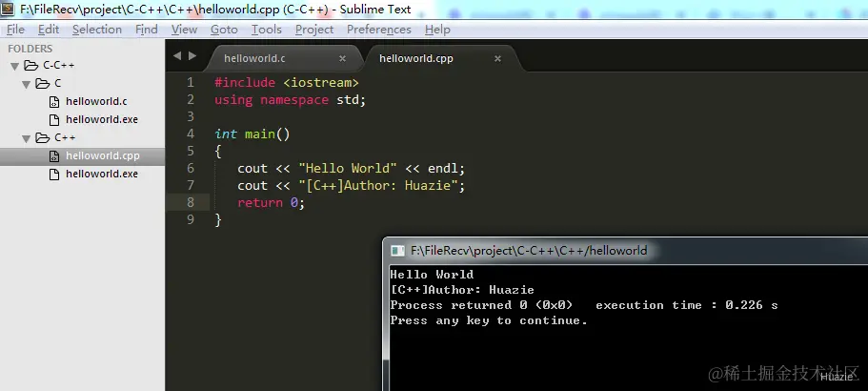Switch to the helloworld.cpp tab
Screen dimensions: 868x391
click(415, 58)
